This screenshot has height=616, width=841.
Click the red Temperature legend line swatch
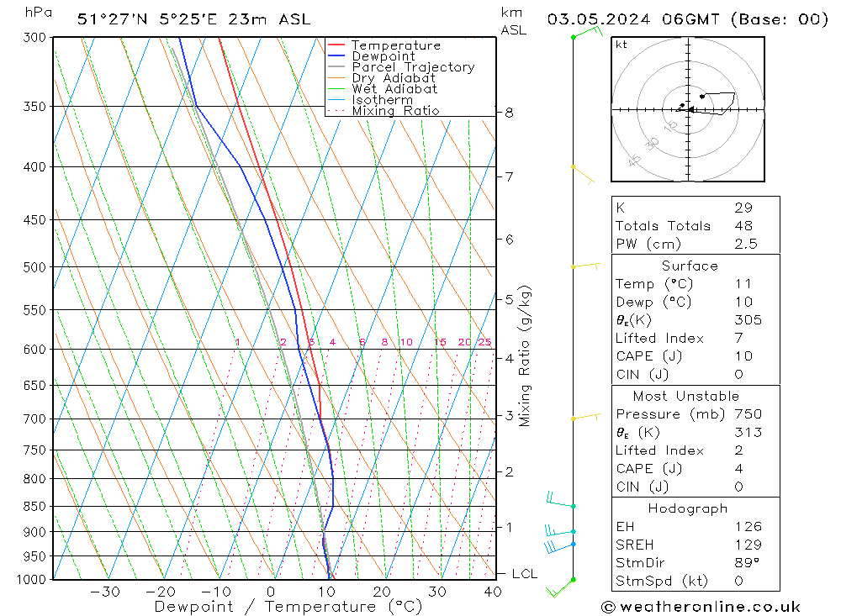click(x=336, y=45)
